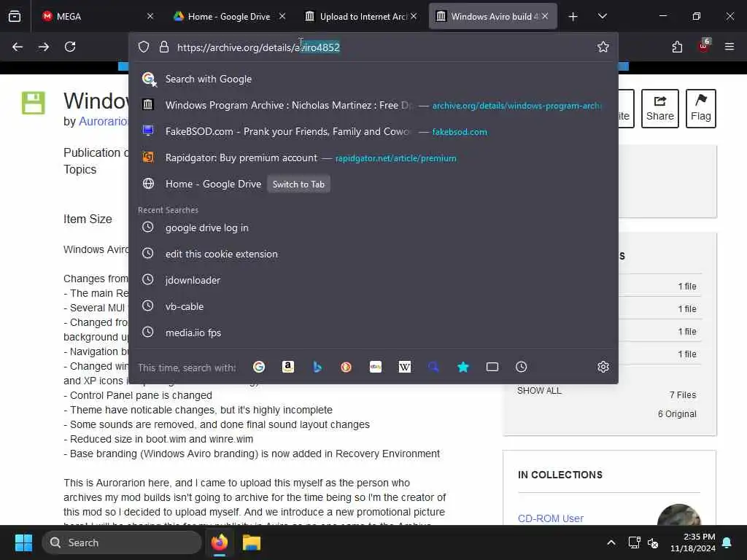This screenshot has width=747, height=560.
Task: Open clock showing 2:35 PM
Action: [x=693, y=542]
